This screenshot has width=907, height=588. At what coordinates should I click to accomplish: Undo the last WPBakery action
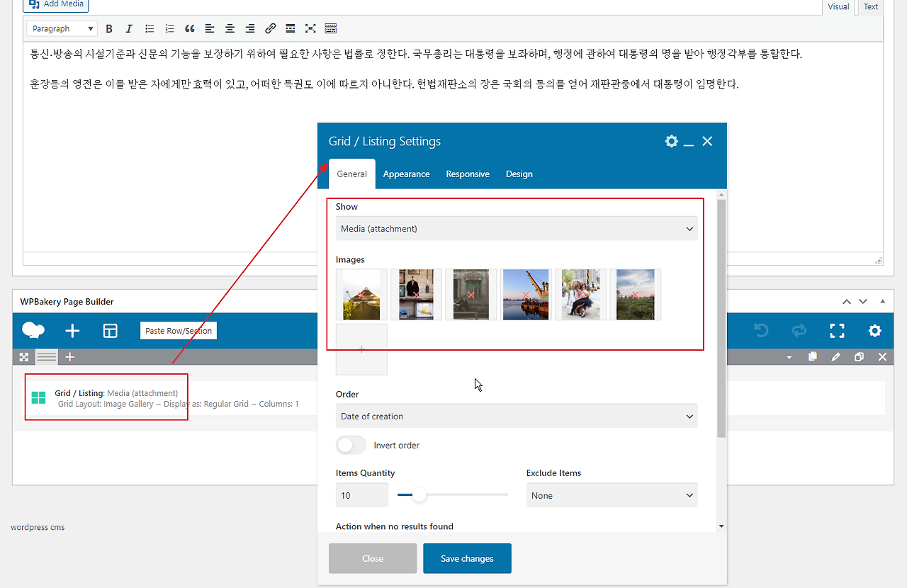coord(761,331)
